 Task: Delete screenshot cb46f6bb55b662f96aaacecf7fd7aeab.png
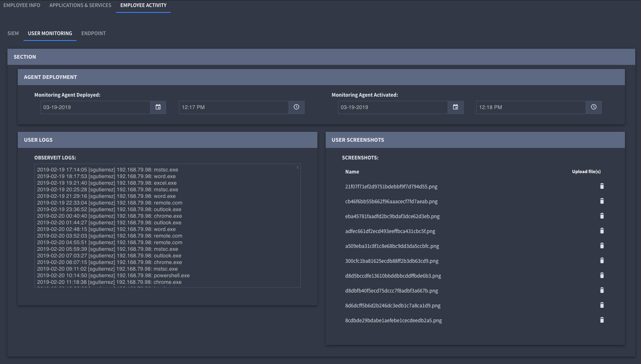pyautogui.click(x=602, y=201)
